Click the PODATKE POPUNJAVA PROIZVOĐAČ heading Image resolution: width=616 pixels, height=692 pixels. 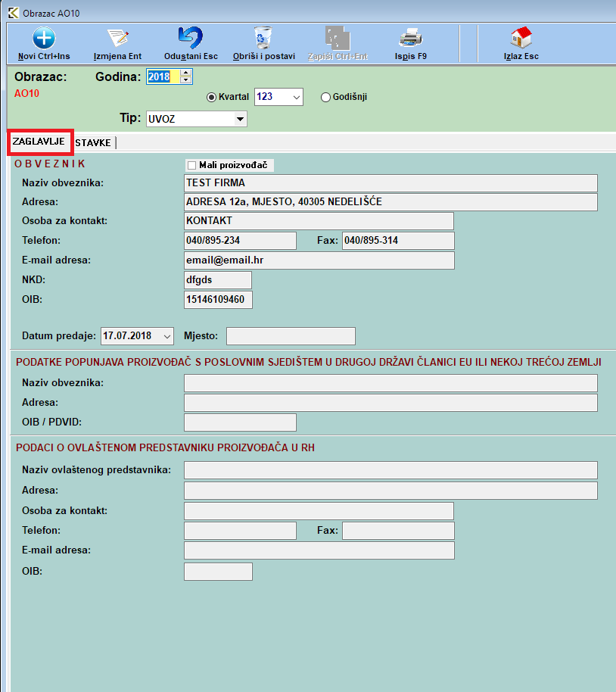[309, 363]
